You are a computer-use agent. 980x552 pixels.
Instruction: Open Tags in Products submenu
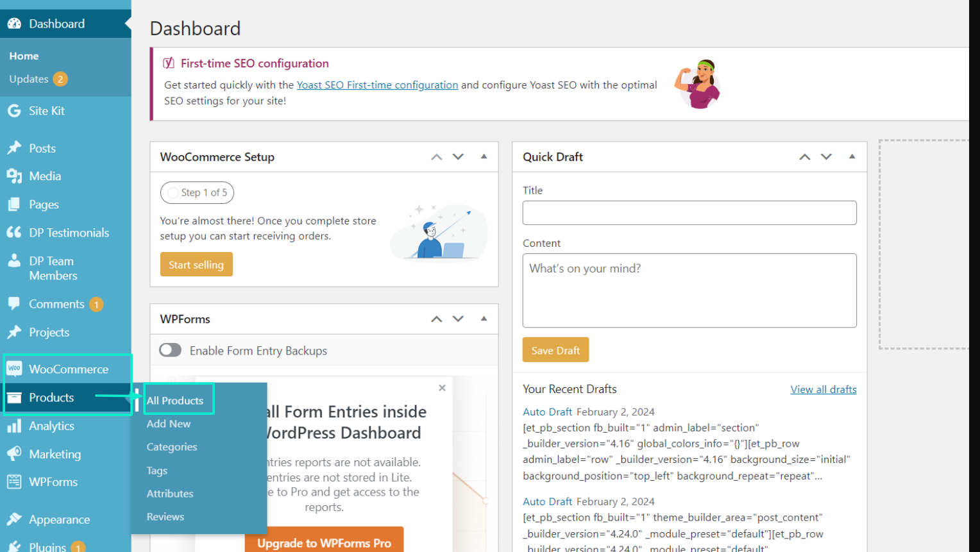tap(157, 471)
